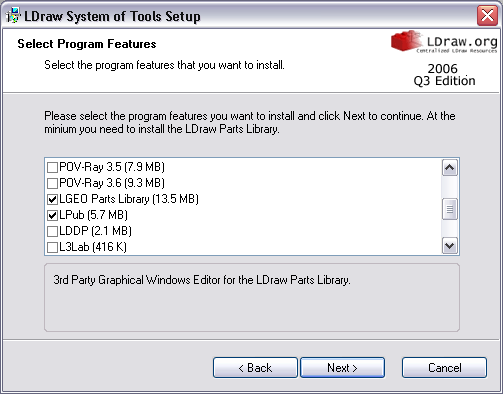Select the 'LPub (5.7 MB)' list entry text
This screenshot has width=503, height=394.
(x=93, y=215)
